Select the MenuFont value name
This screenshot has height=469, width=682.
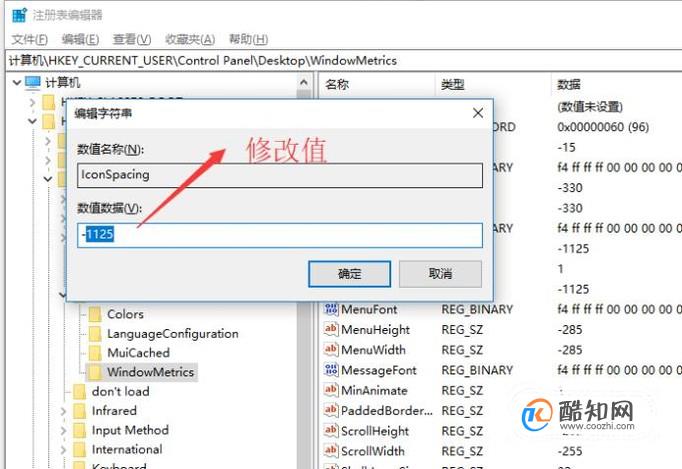pos(369,309)
